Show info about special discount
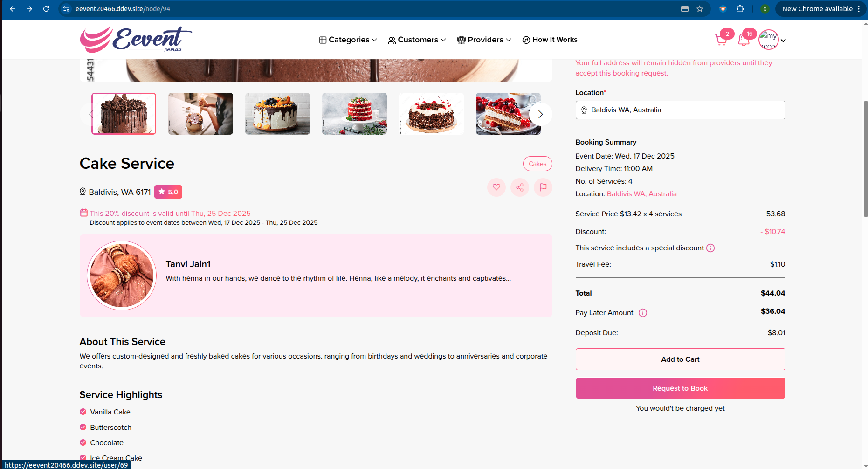Image resolution: width=868 pixels, height=469 pixels. click(x=710, y=248)
